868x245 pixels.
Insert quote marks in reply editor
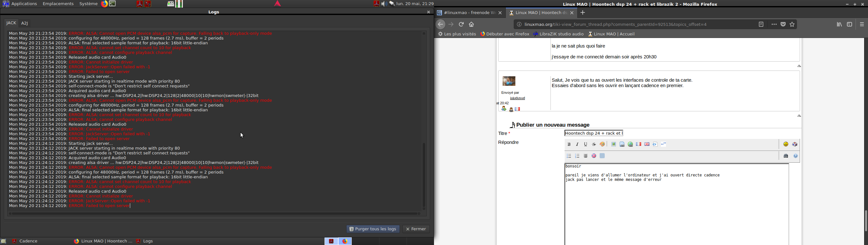(664, 144)
